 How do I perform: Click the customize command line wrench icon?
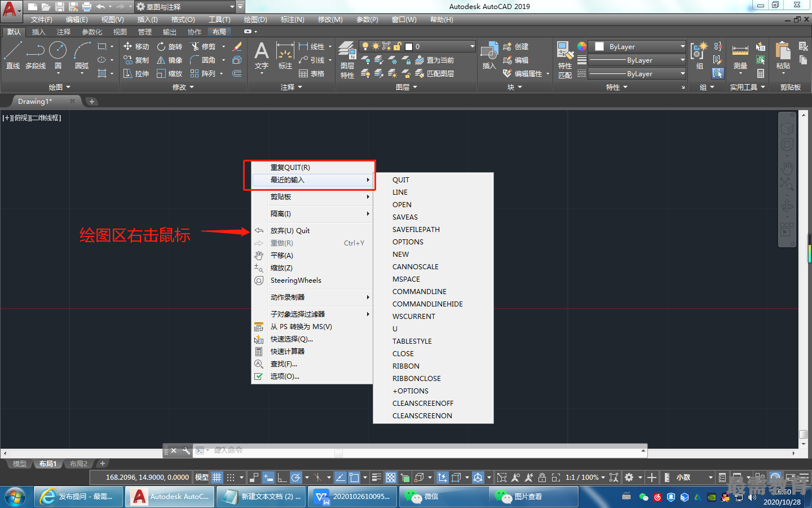(x=186, y=450)
